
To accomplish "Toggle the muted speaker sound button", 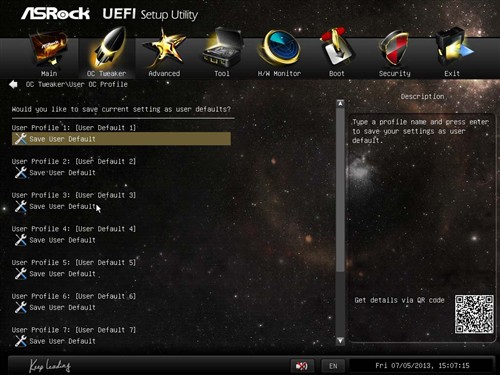I will point(302,366).
